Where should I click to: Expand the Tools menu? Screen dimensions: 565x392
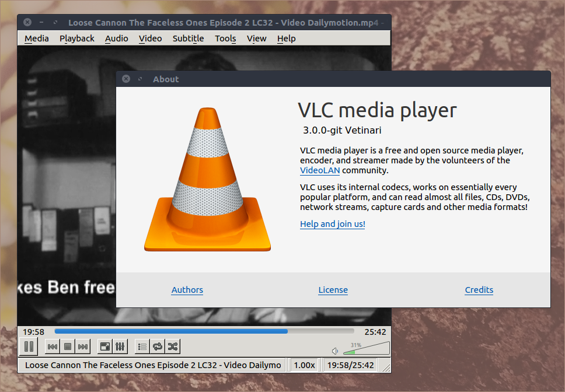[225, 38]
